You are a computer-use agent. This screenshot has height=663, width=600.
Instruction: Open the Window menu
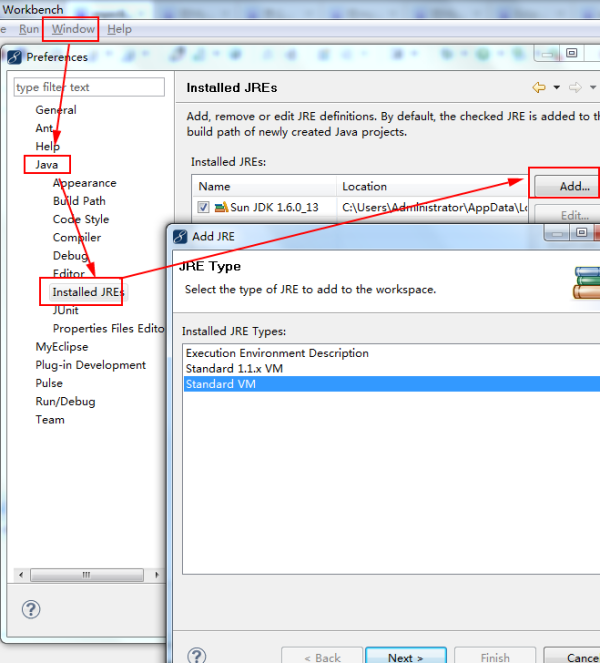coord(73,29)
